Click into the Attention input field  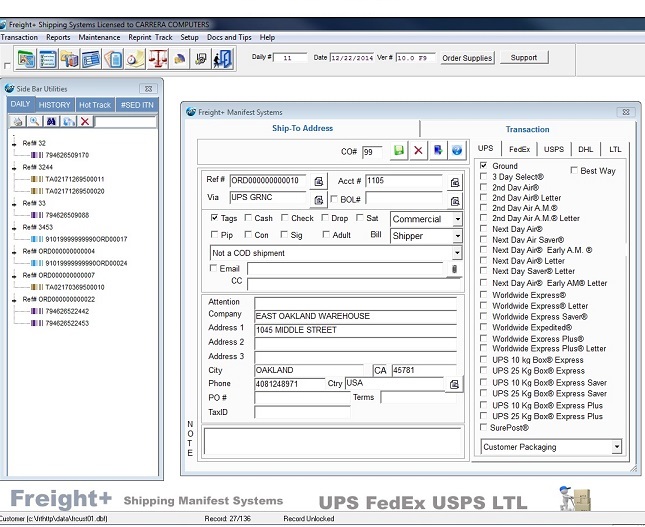pyautogui.click(x=355, y=303)
